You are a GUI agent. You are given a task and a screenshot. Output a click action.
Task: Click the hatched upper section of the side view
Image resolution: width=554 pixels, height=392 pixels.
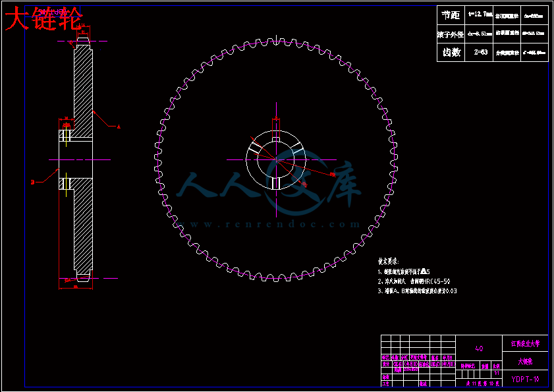pos(84,91)
